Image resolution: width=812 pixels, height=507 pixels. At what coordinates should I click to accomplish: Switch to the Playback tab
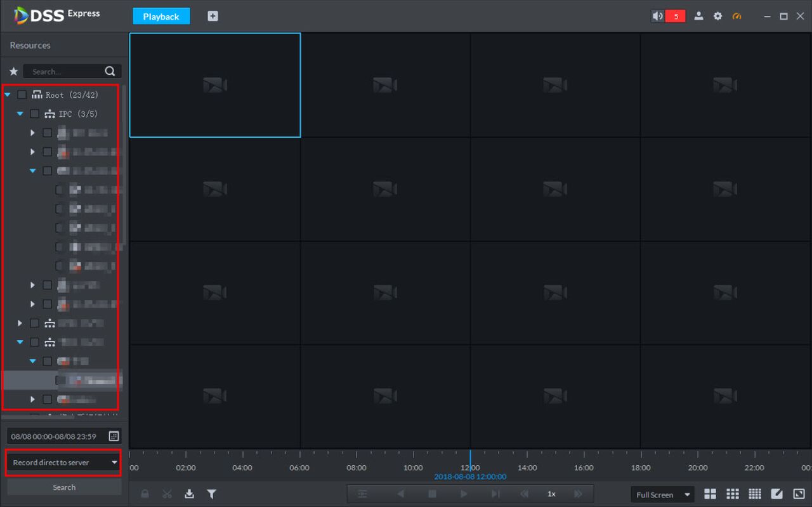pos(161,16)
